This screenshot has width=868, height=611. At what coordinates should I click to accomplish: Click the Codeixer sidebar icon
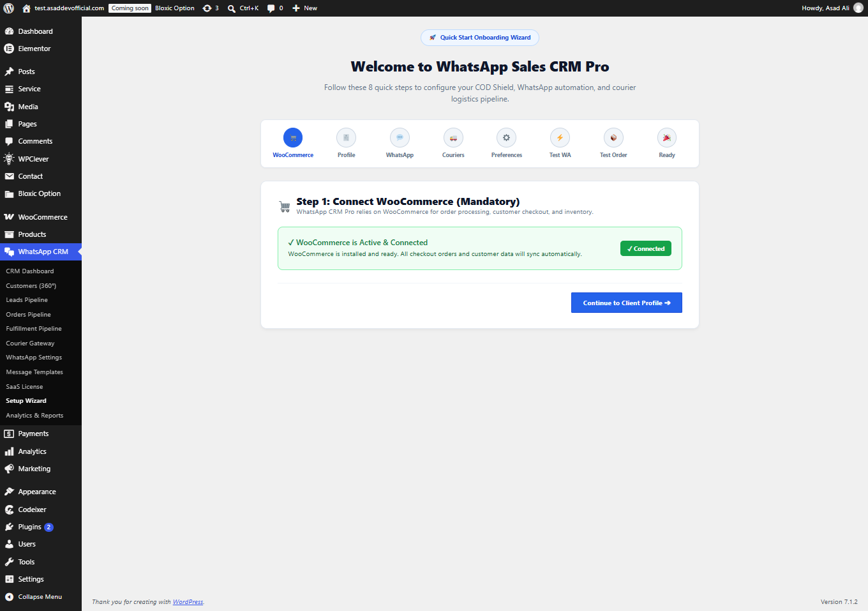[9, 509]
